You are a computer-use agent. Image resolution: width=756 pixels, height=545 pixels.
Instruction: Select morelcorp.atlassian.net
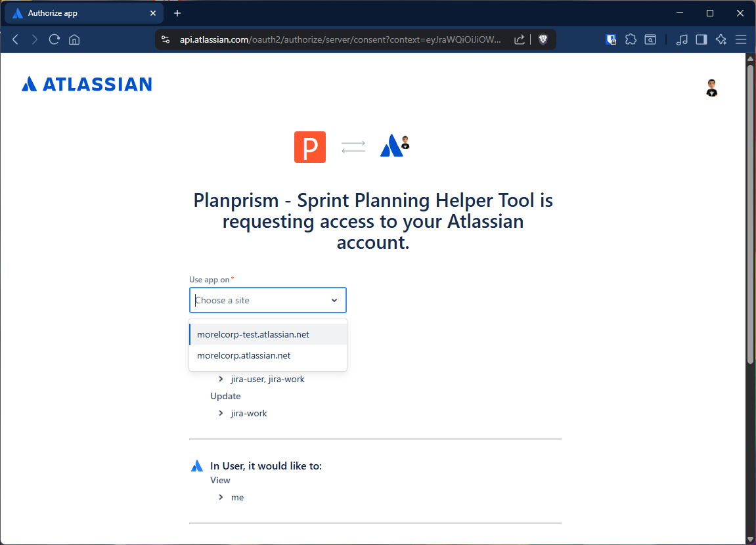pyautogui.click(x=268, y=356)
